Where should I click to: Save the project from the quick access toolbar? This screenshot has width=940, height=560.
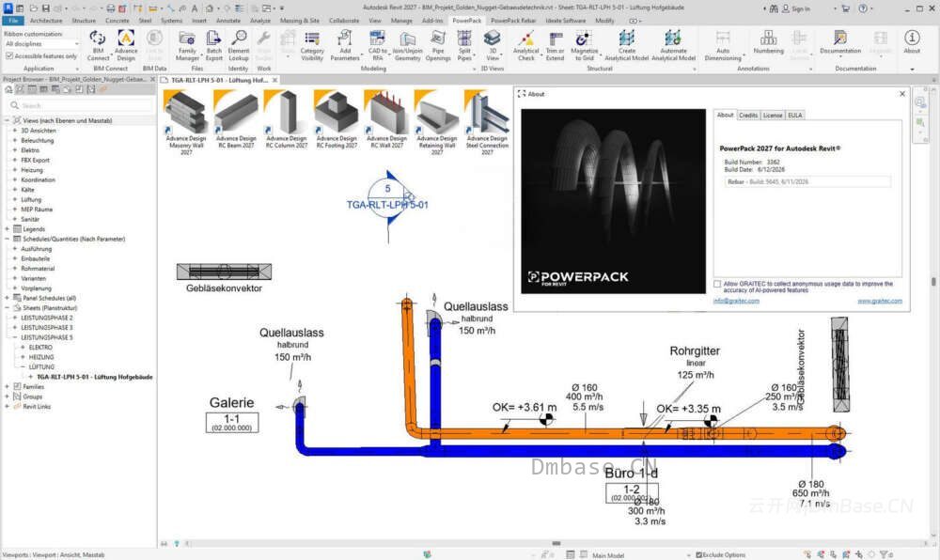point(45,8)
